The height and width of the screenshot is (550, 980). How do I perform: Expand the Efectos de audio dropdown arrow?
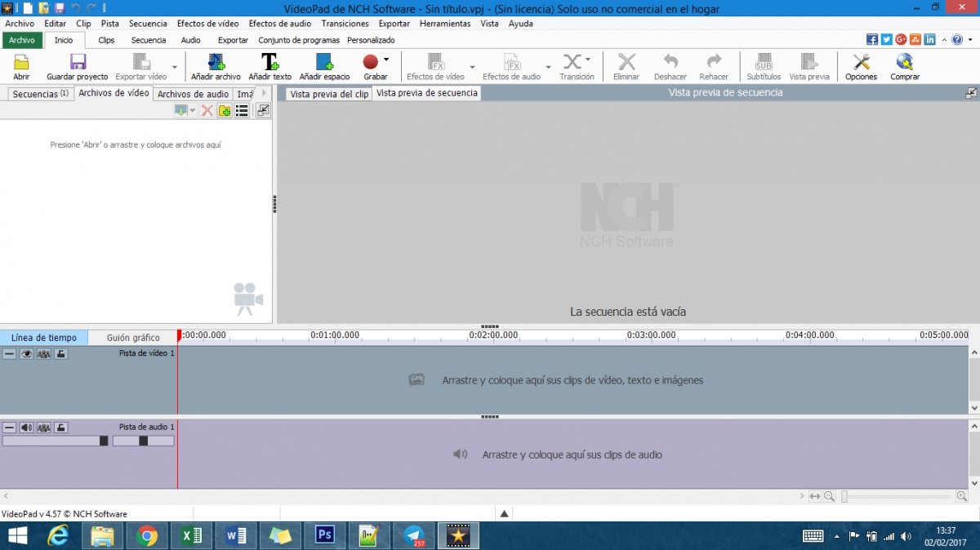tap(548, 68)
